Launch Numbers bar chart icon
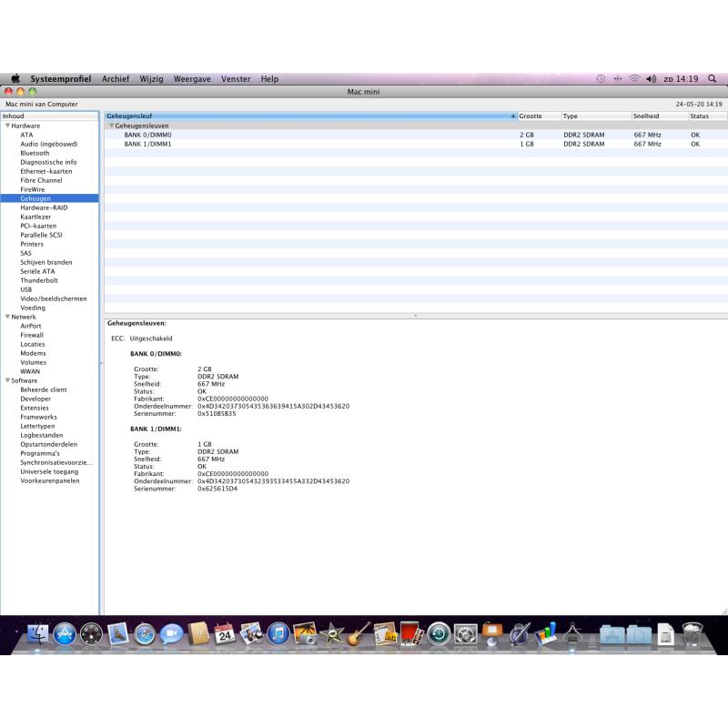This screenshot has width=728, height=728. [x=545, y=634]
